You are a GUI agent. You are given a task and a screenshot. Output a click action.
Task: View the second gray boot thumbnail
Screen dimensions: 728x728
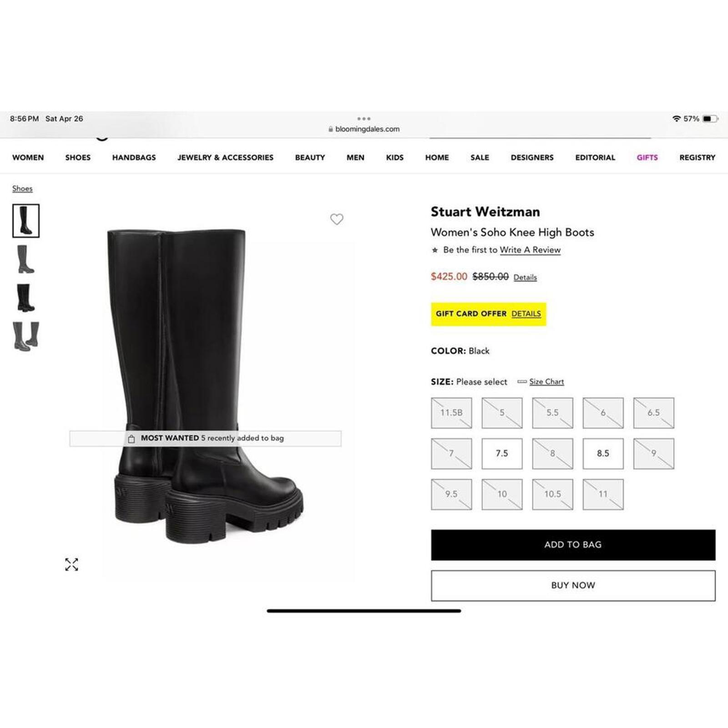coord(26,259)
